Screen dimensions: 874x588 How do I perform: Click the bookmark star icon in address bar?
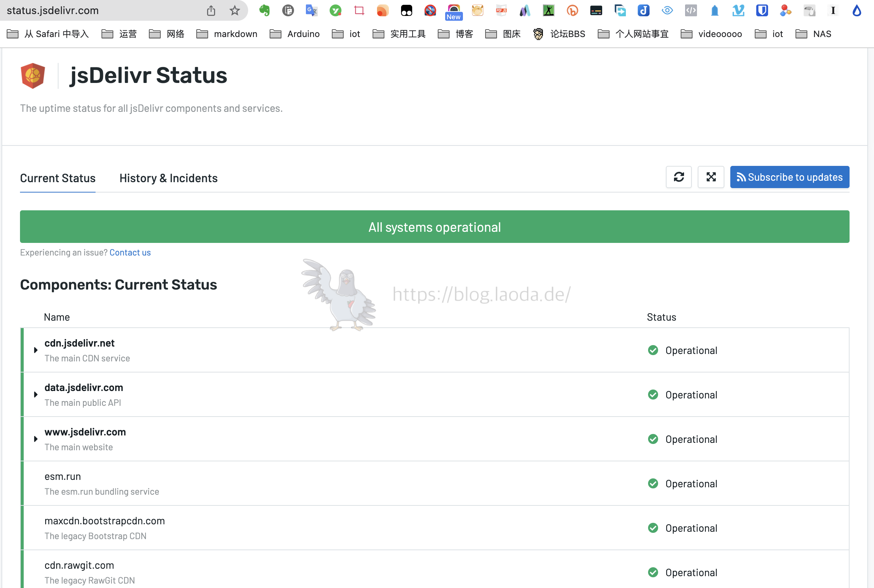[x=235, y=10]
